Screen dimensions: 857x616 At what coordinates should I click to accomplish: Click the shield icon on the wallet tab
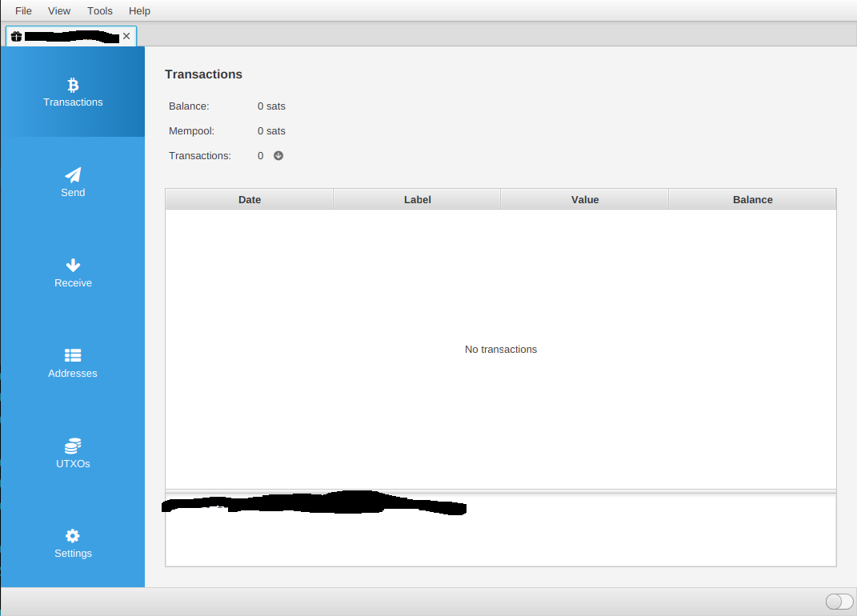[16, 36]
